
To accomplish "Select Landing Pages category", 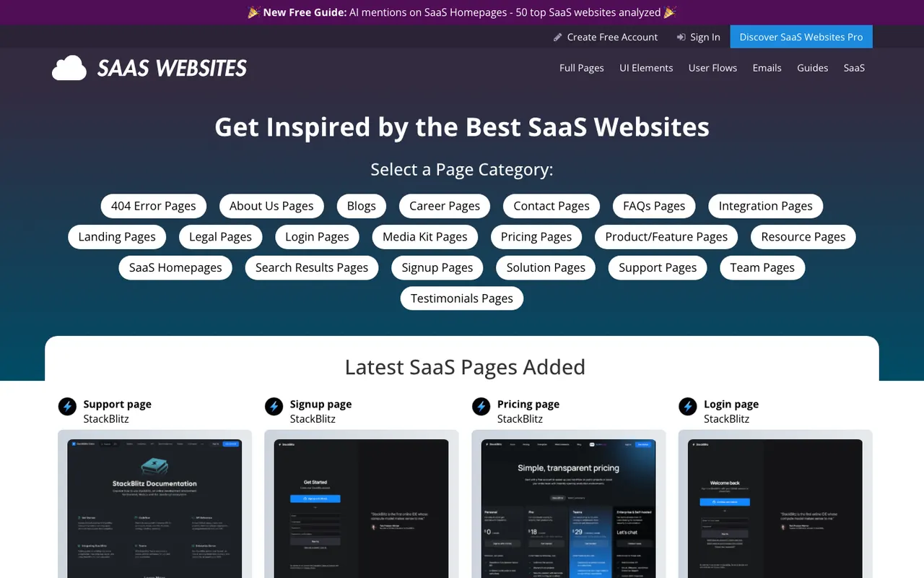I will point(117,237).
